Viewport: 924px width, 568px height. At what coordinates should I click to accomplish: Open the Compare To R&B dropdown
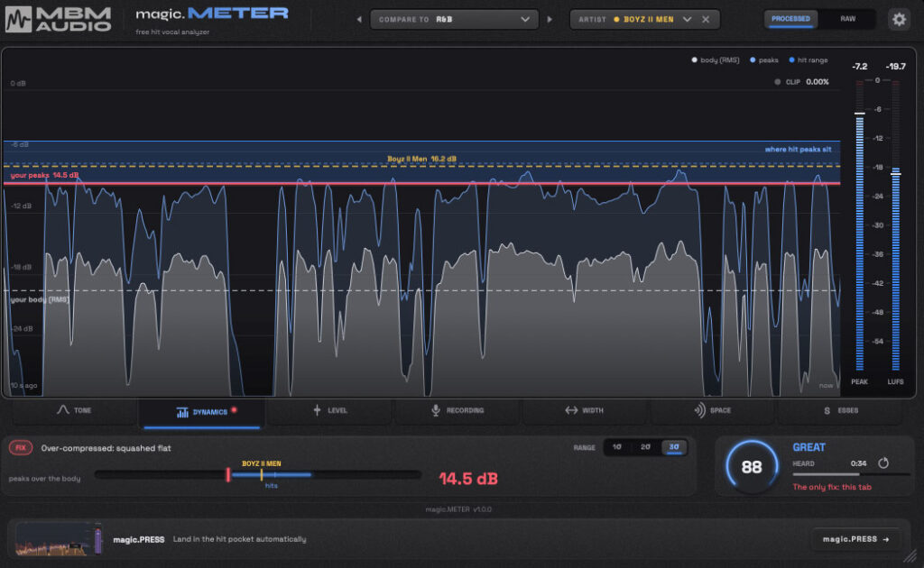coord(455,20)
